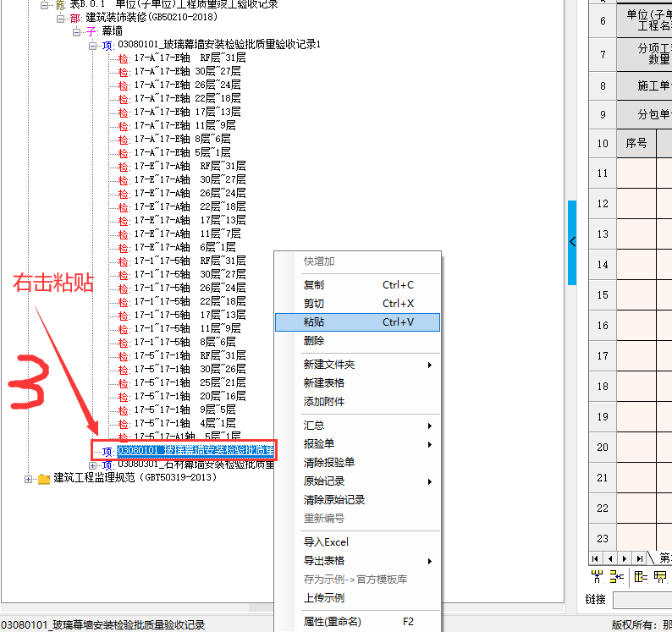This screenshot has height=632, width=672.
Task: Collapse the left panel with the blue arrow
Action: click(572, 242)
